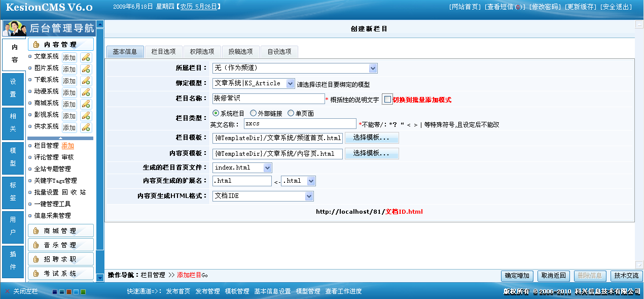The height and width of the screenshot is (299, 644).
Task: Click 选择模板 button for 内容页模板
Action: (x=372, y=153)
